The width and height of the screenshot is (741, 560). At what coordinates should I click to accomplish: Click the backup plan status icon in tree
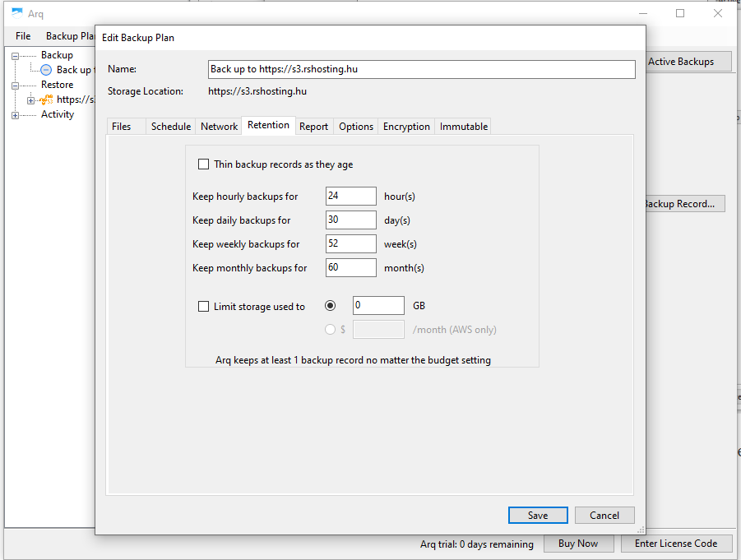pyautogui.click(x=46, y=70)
